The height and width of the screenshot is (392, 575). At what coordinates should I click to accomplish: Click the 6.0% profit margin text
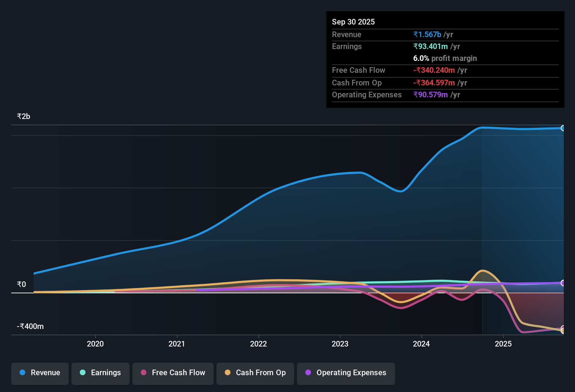point(445,58)
